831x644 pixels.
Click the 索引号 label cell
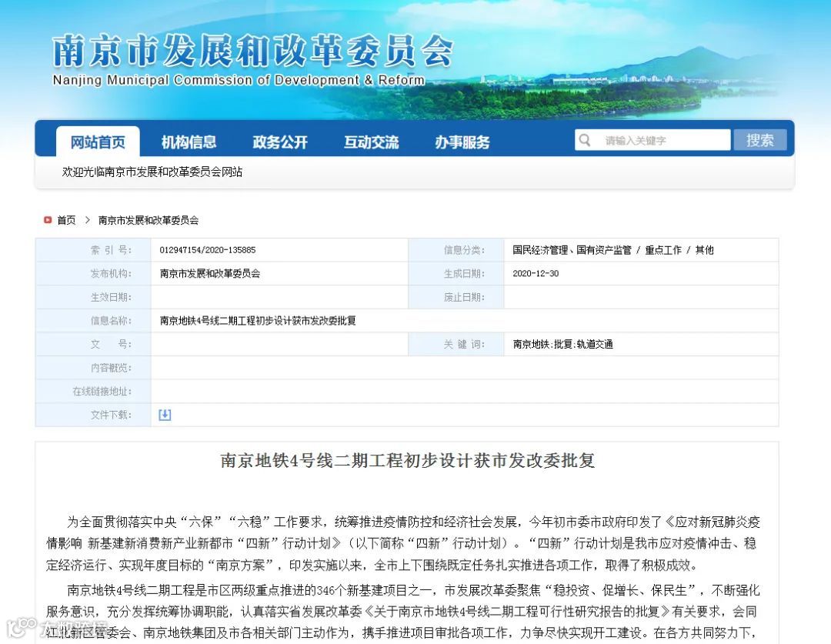pos(93,249)
